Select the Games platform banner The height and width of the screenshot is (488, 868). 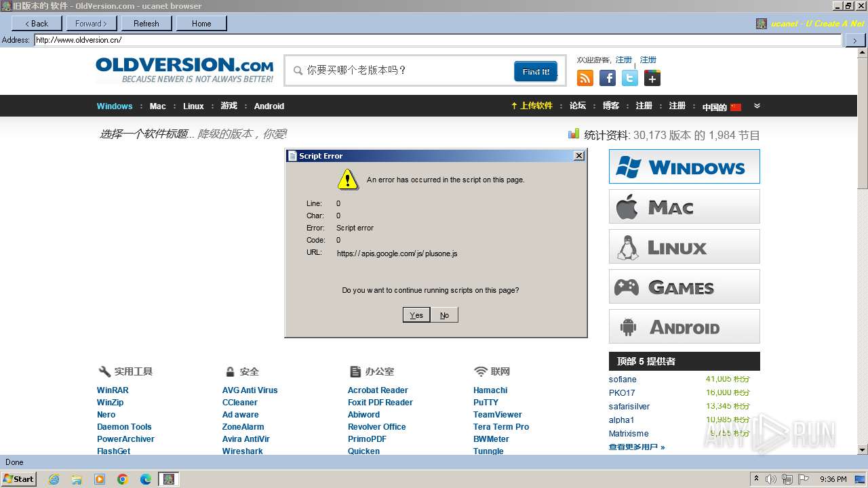click(x=684, y=287)
